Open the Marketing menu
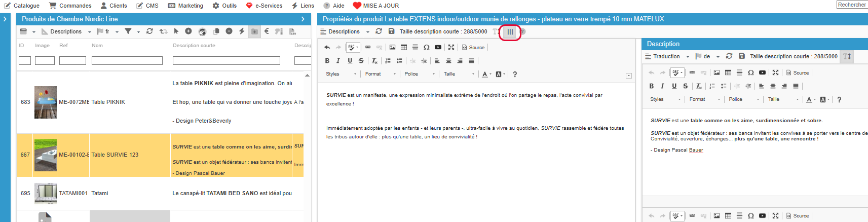868x222 pixels. coord(185,6)
